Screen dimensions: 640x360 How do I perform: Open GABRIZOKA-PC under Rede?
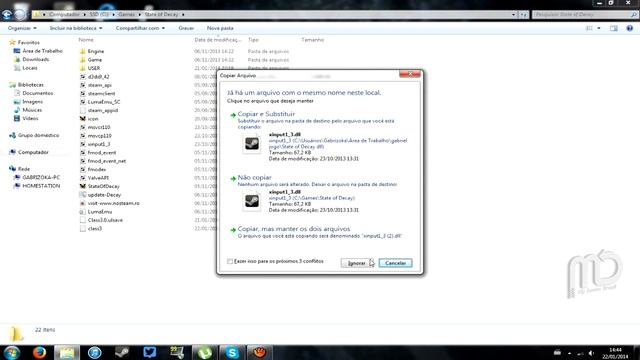coord(41,178)
